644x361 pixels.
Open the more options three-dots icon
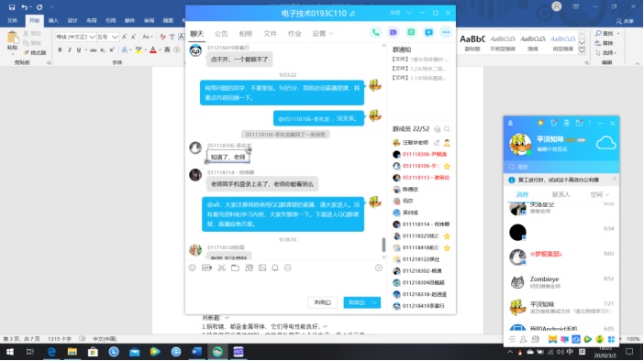tap(446, 32)
